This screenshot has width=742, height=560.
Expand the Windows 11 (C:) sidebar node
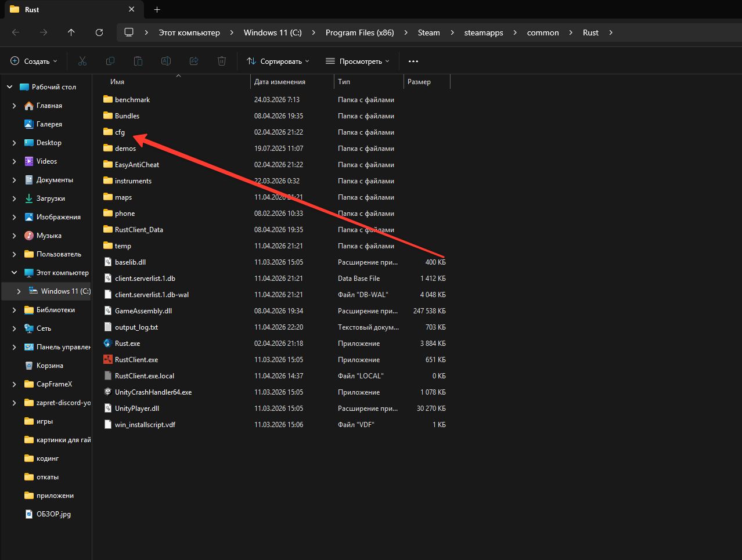[x=19, y=291]
